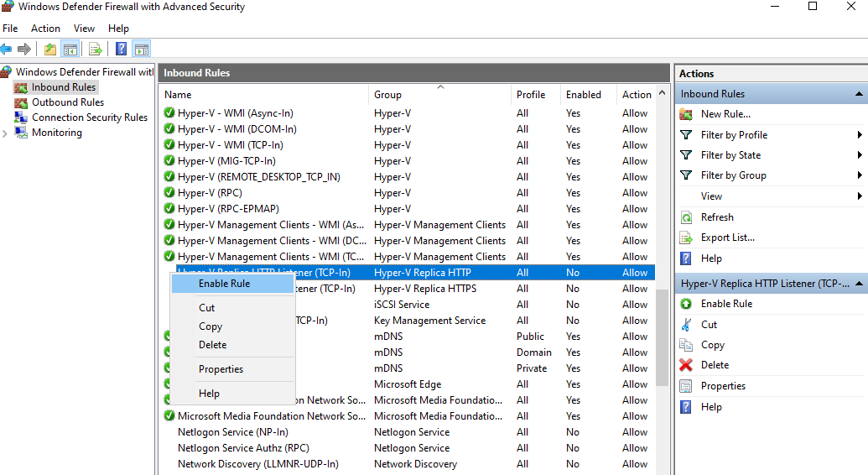Click the scissors Cut icon in Actions
The image size is (868, 475).
point(686,325)
